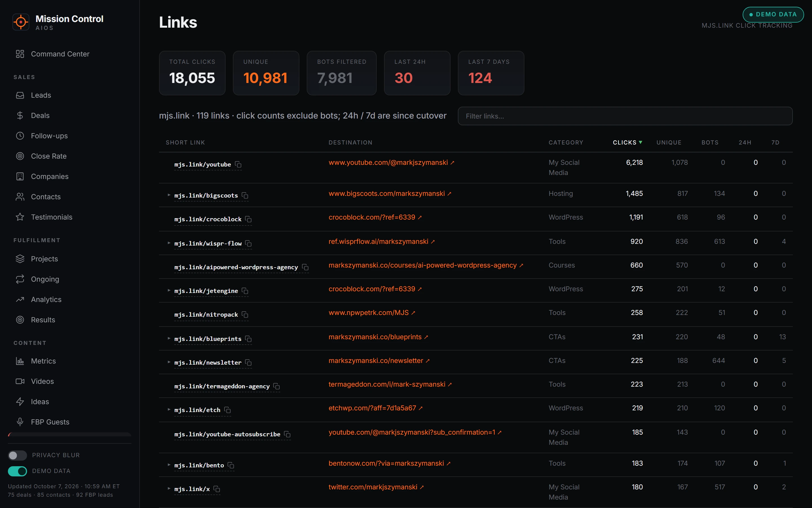Turn off the Demo Data switch
Image resolution: width=812 pixels, height=508 pixels.
(17, 471)
